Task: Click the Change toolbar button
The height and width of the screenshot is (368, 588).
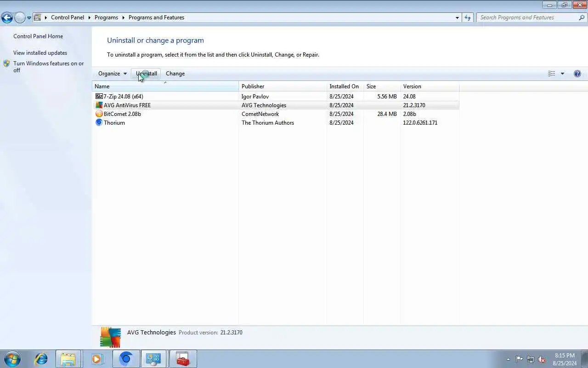Action: click(175, 74)
